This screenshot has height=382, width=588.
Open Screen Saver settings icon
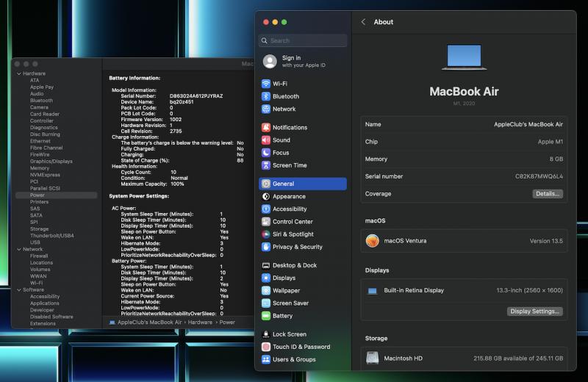click(x=266, y=303)
